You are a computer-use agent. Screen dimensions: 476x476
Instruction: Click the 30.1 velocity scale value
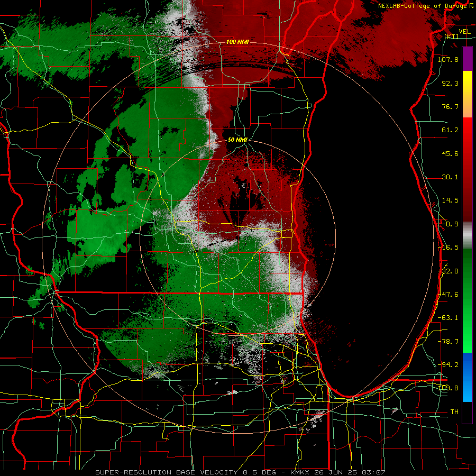pyautogui.click(x=450, y=177)
